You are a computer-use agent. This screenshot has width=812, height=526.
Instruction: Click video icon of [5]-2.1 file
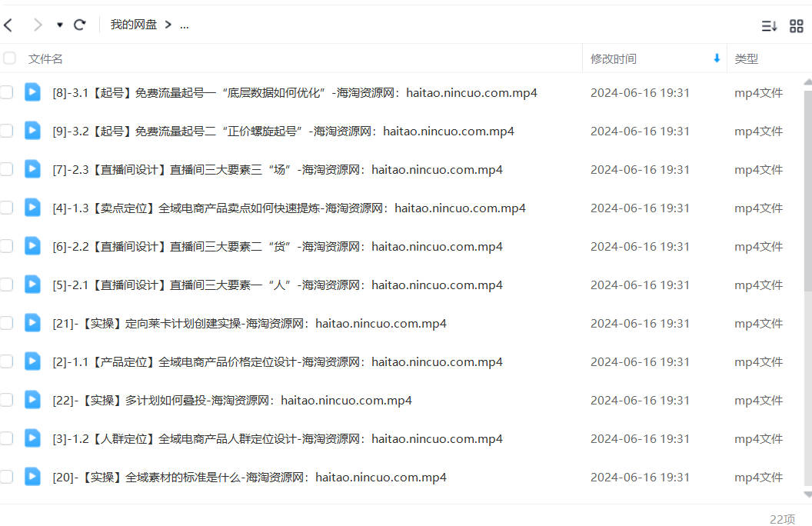pos(32,285)
